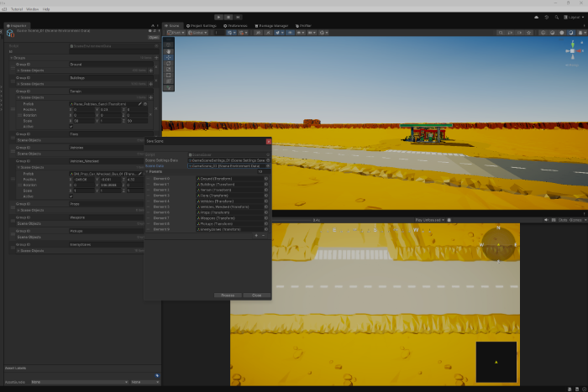Image resolution: width=588 pixels, height=392 pixels.
Task: Switch to the Project Settings tab
Action: click(202, 26)
